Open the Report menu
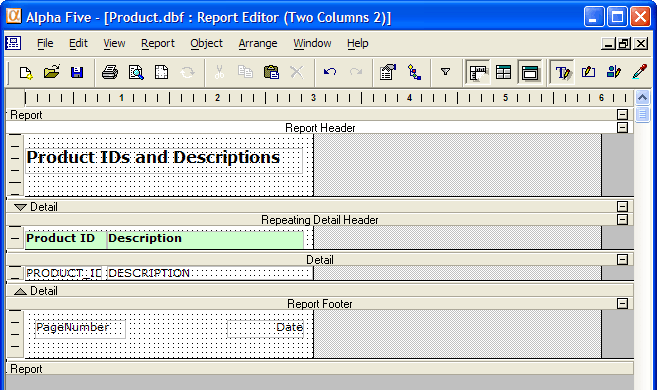Viewport: 657px width, 390px height. 158,43
